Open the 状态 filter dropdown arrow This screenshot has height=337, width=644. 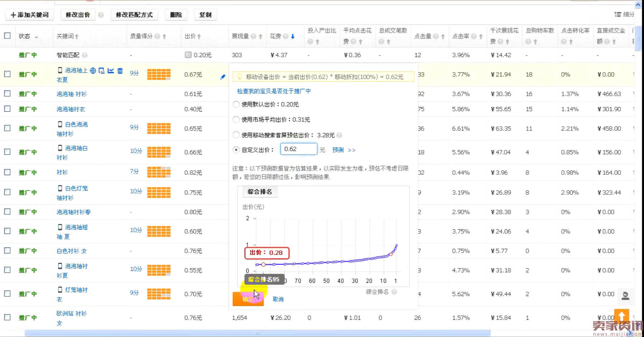36,37
